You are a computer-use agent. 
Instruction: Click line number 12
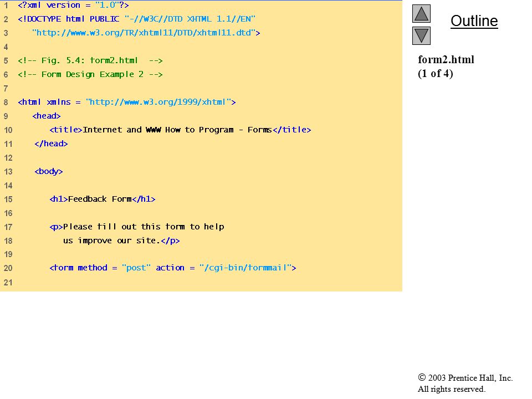point(8,158)
